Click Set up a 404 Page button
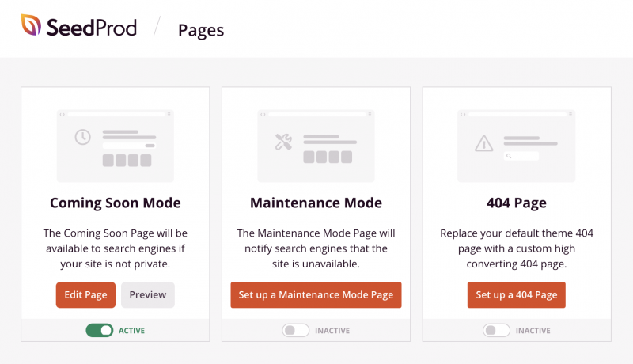The width and height of the screenshot is (633, 364). coord(516,295)
